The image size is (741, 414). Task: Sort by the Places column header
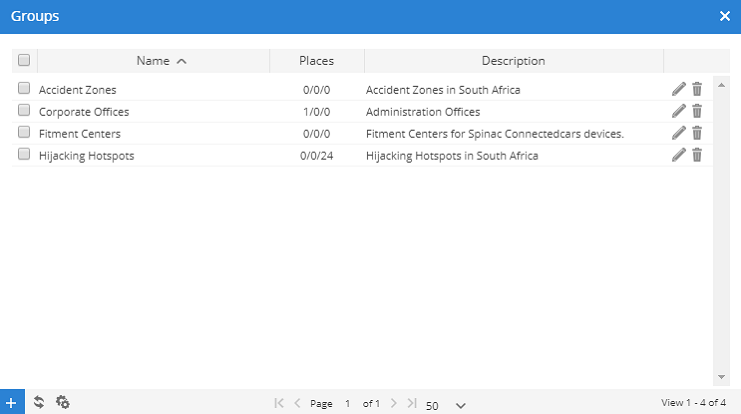coord(316,61)
